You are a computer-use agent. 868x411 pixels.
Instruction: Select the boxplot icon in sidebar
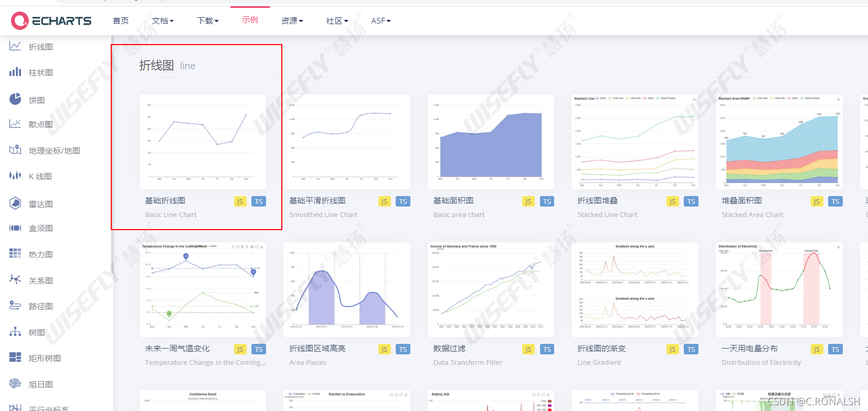(x=15, y=228)
